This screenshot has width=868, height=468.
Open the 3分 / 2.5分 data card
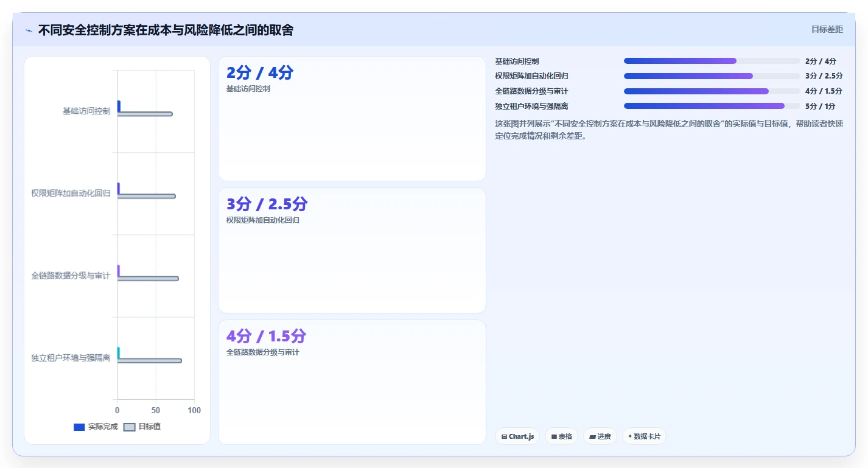point(352,250)
